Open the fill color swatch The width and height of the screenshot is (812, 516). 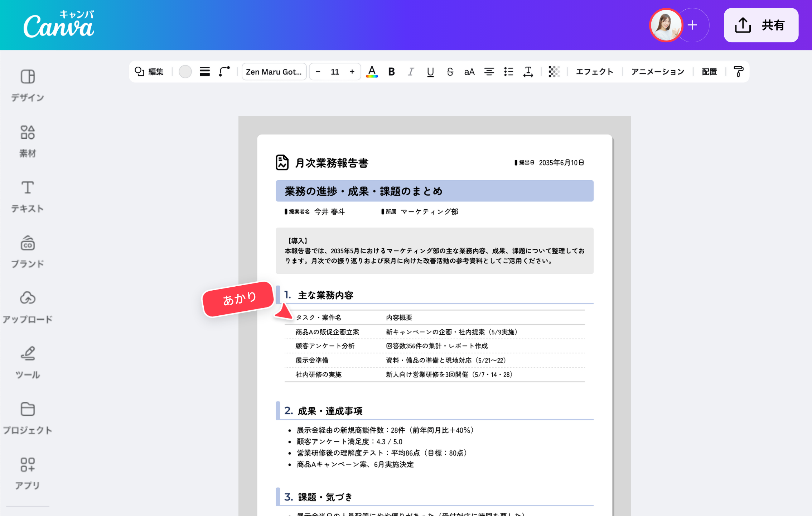(x=185, y=72)
